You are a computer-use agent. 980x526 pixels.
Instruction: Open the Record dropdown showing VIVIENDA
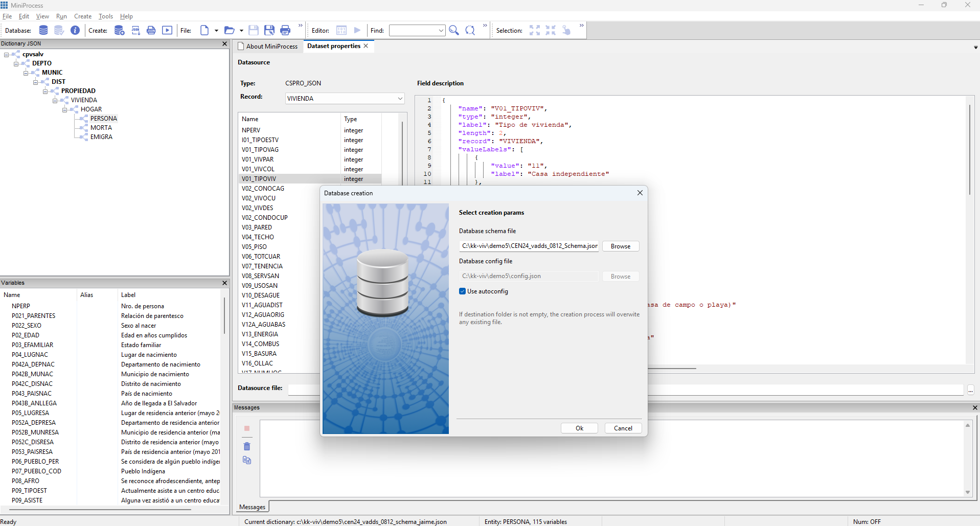click(x=400, y=99)
